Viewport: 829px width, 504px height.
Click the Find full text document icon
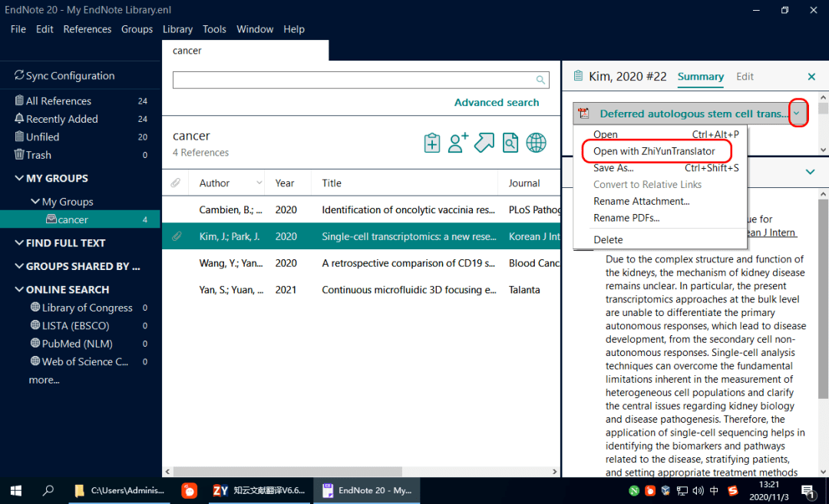[x=510, y=143]
